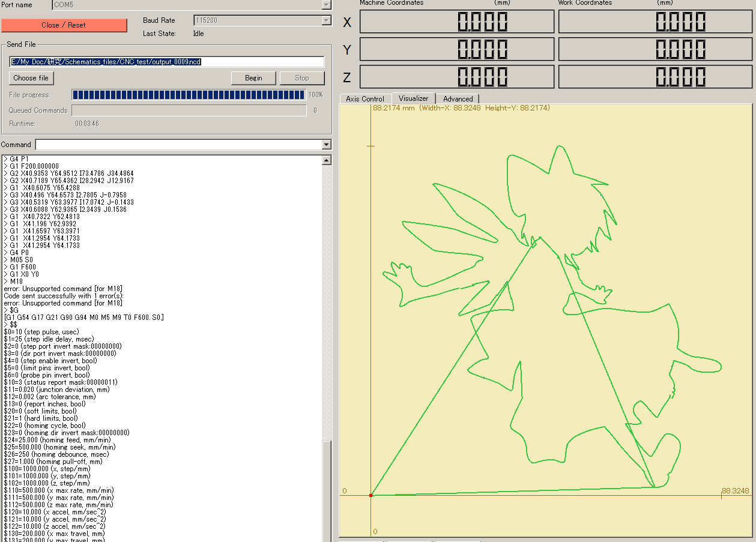Click the parser state line '[G1 G54 G17 G21...'
Screen dimensions: 756x542
(x=83, y=318)
